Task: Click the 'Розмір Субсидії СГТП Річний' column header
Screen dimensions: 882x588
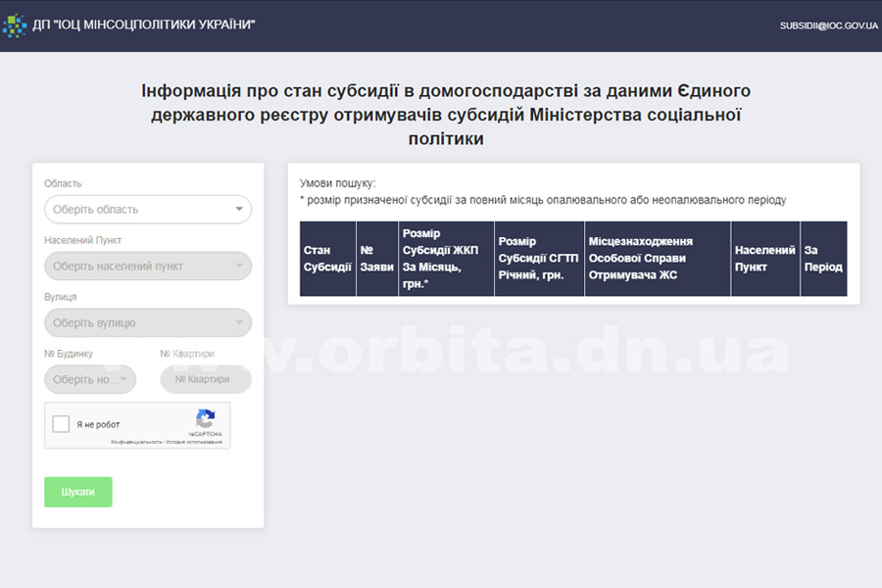Action: coord(539,259)
